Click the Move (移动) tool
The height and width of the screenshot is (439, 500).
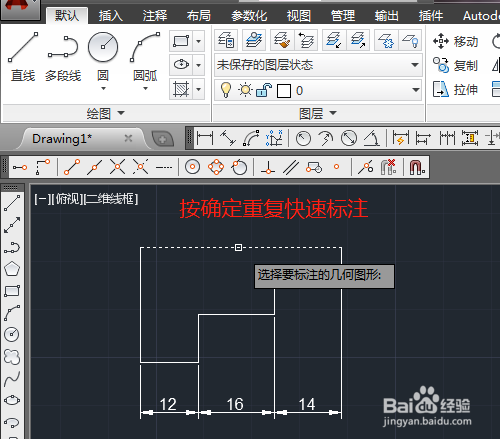click(455, 41)
